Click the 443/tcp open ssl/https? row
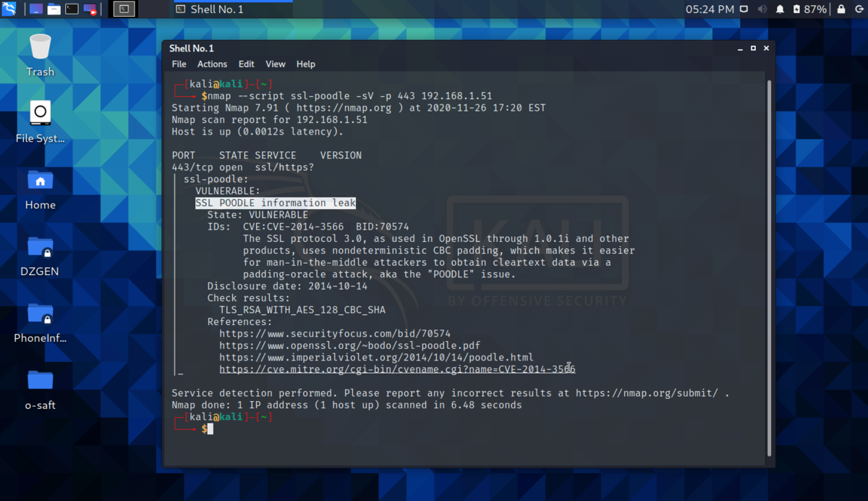This screenshot has width=868, height=501. click(x=242, y=167)
